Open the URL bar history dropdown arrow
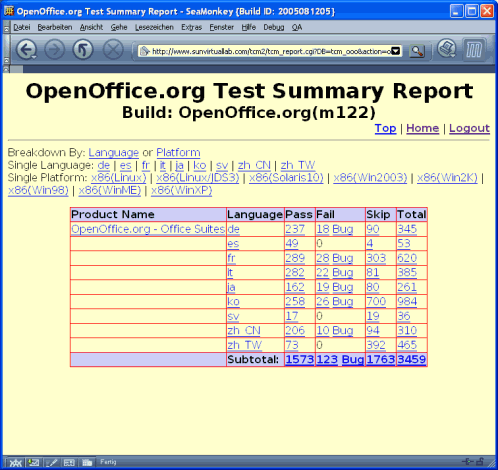The image size is (498, 470). [x=396, y=51]
